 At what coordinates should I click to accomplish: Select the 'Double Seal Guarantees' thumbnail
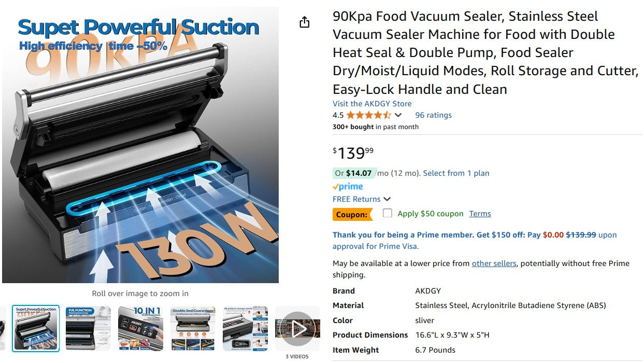[x=193, y=328]
